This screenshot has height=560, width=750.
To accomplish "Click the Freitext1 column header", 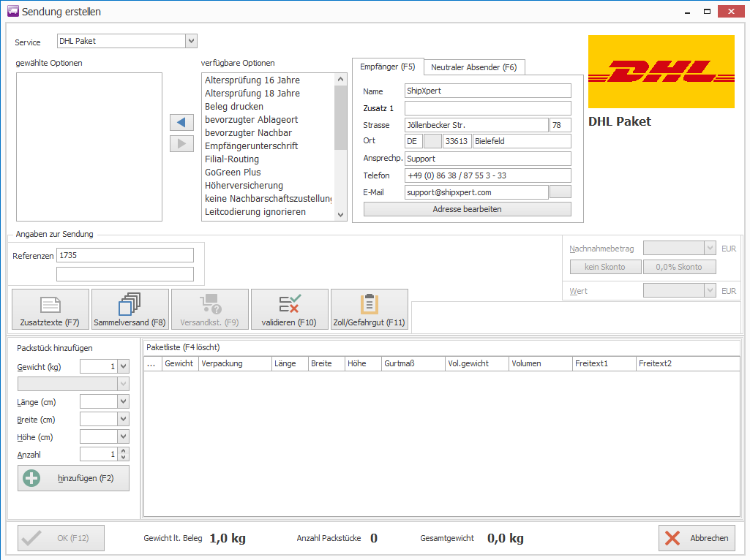I will tap(604, 363).
